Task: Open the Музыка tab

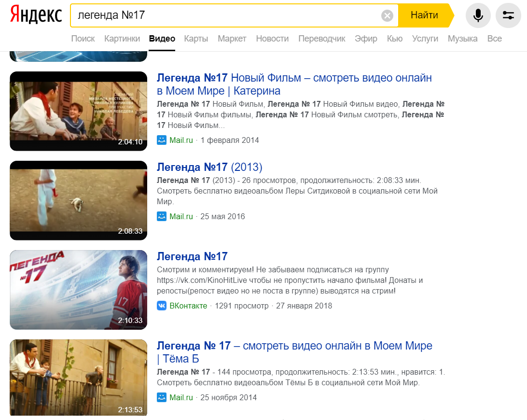Action: 462,39
